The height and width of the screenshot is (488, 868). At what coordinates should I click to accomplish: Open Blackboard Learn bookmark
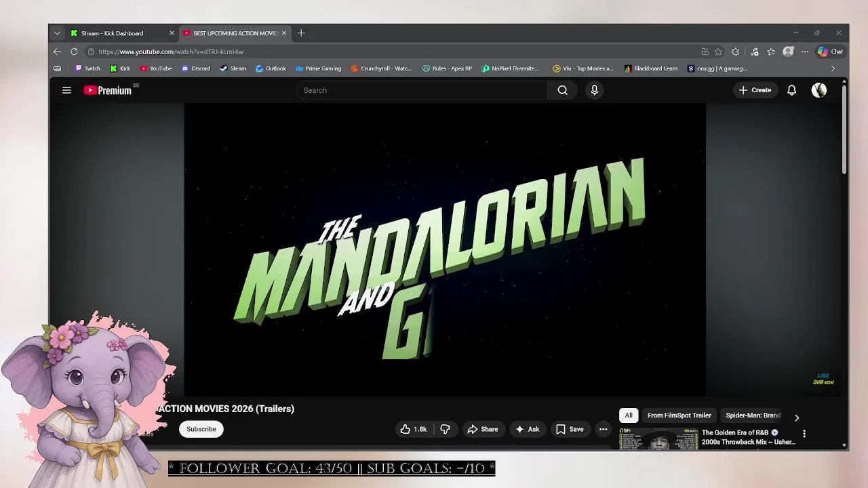pos(650,68)
